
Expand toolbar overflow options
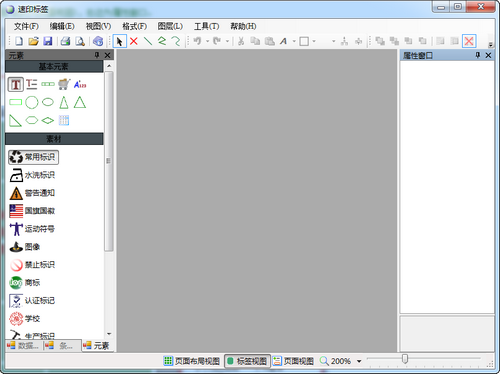pos(490,45)
